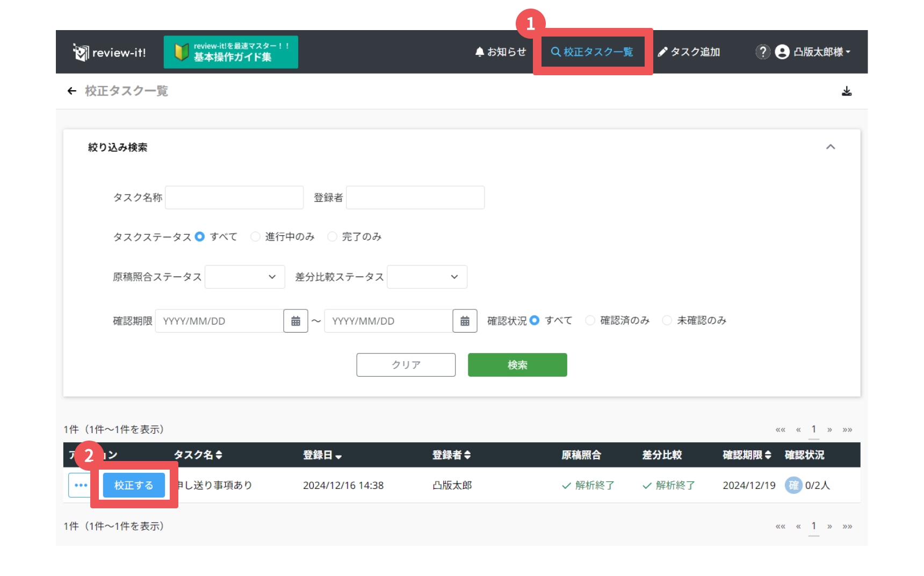This screenshot has height=576, width=924.
Task: Click the review-it! logo
Action: [110, 52]
